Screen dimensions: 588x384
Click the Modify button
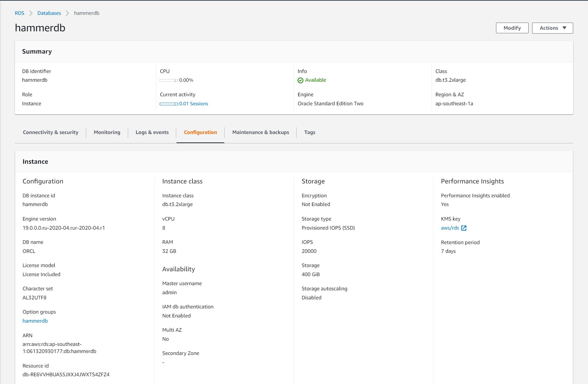click(x=512, y=28)
